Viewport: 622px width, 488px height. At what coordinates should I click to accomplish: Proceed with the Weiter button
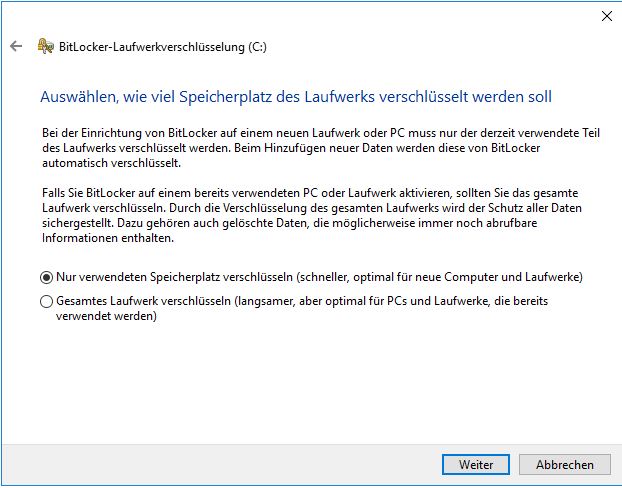pyautogui.click(x=476, y=465)
